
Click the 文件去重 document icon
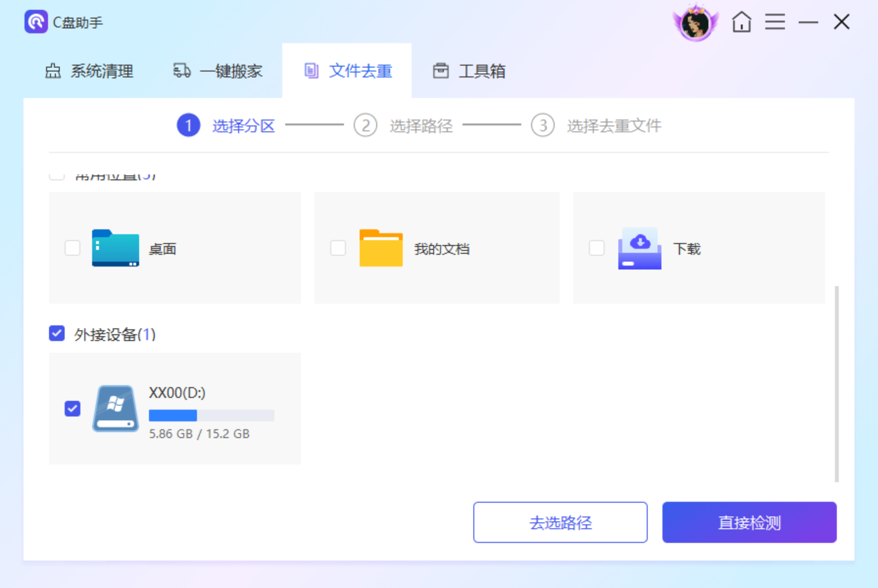tap(312, 71)
